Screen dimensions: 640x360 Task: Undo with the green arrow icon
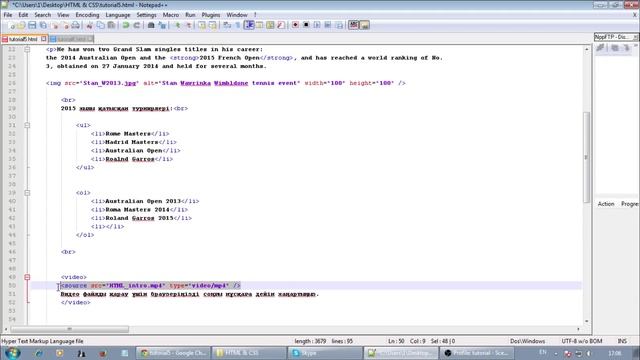click(126, 25)
